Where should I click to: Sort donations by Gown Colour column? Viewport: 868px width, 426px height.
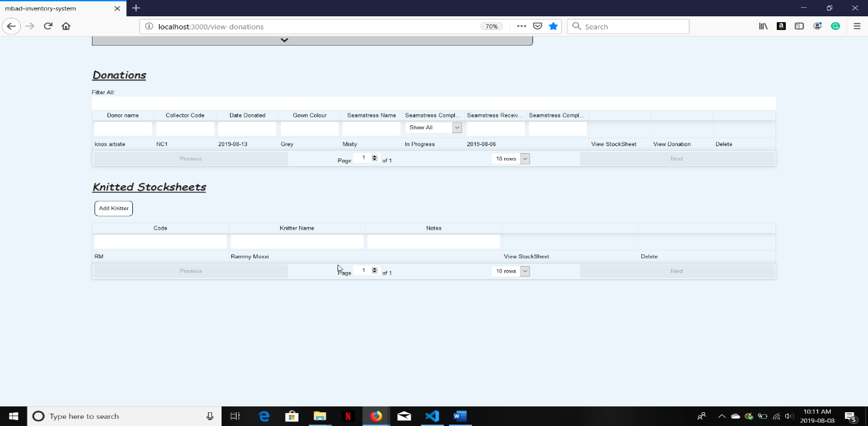pos(310,115)
